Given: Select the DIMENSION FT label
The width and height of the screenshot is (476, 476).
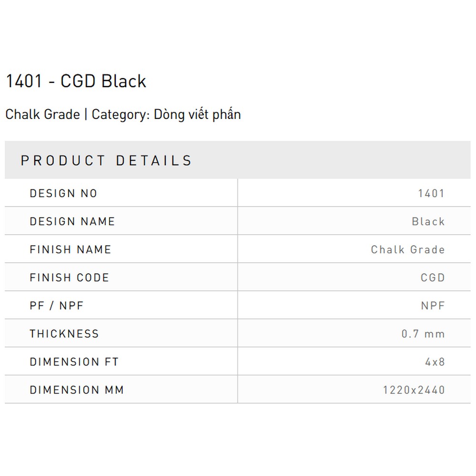Looking at the screenshot, I should point(74,362).
